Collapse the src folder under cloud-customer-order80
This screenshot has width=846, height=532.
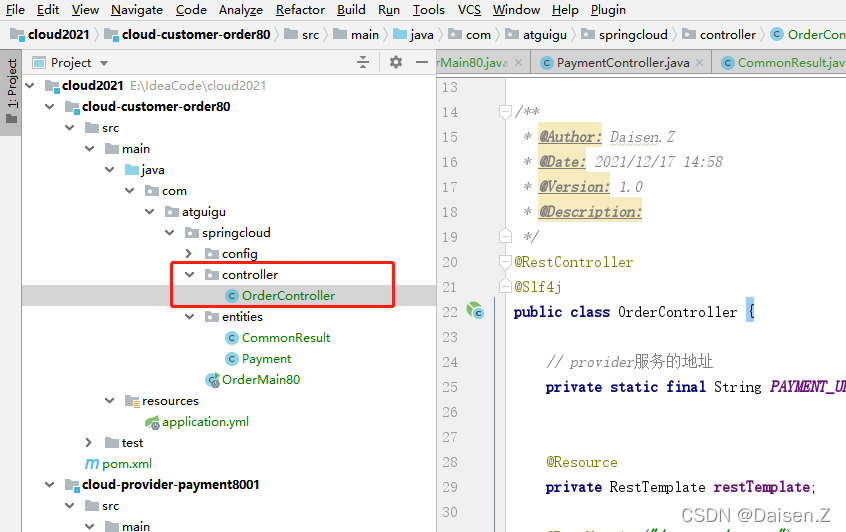70,127
